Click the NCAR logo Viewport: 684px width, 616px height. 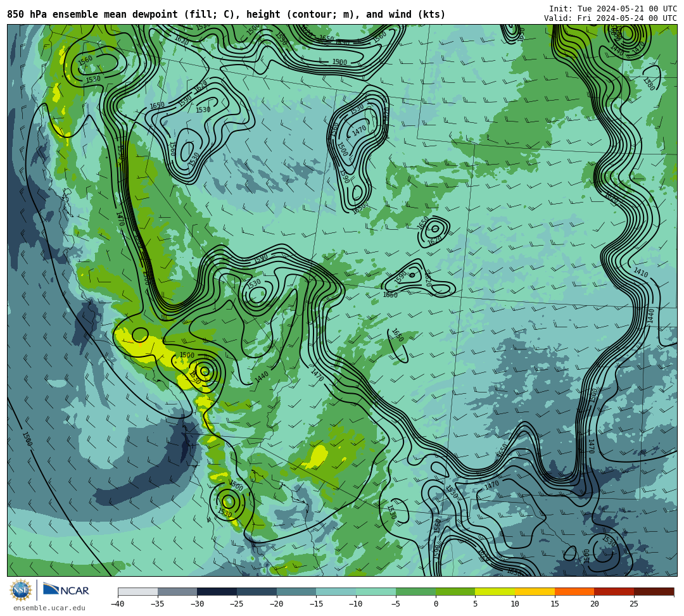pos(66,590)
